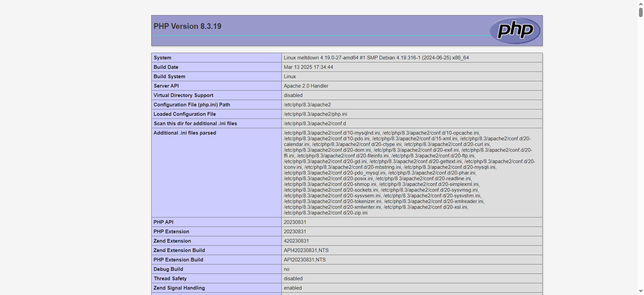Select the Linux meltdown system value text
Screen dimensions: 644x295
click(x=376, y=58)
